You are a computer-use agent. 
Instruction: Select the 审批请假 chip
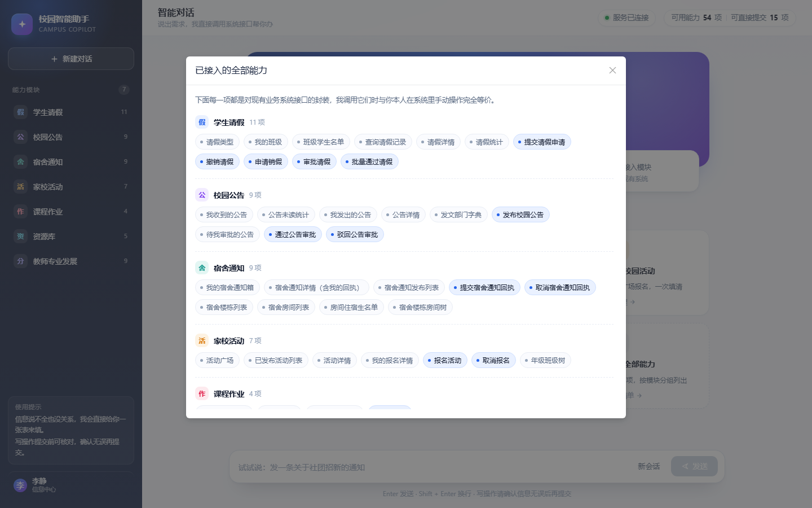tap(315, 162)
